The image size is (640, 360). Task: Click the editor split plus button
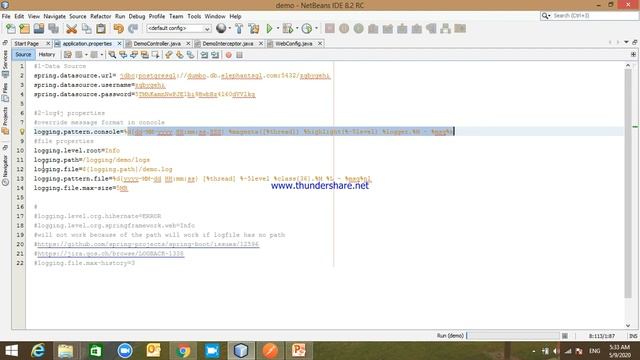633,54
